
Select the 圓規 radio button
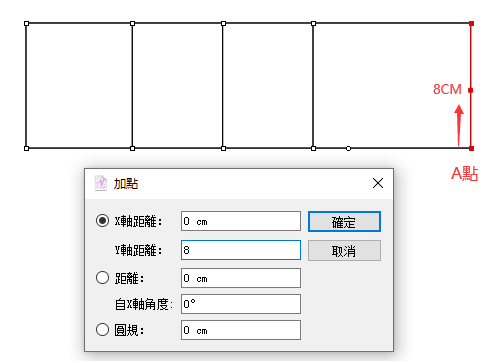click(102, 330)
